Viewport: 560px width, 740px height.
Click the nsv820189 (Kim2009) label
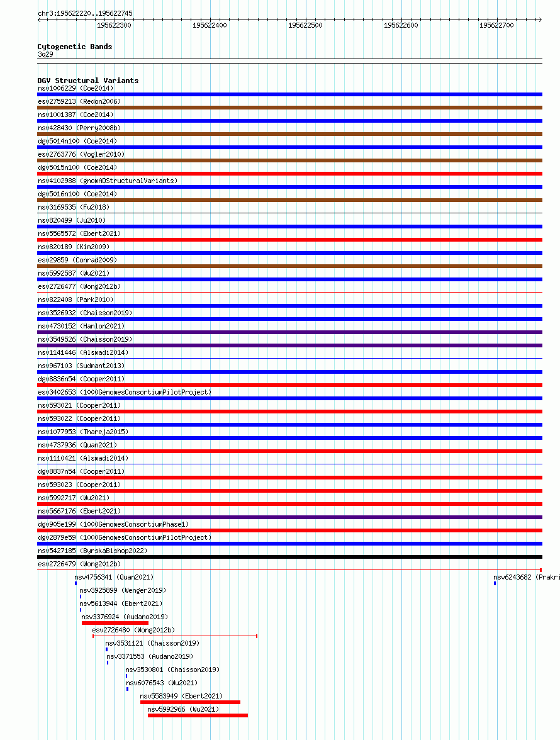[74, 247]
